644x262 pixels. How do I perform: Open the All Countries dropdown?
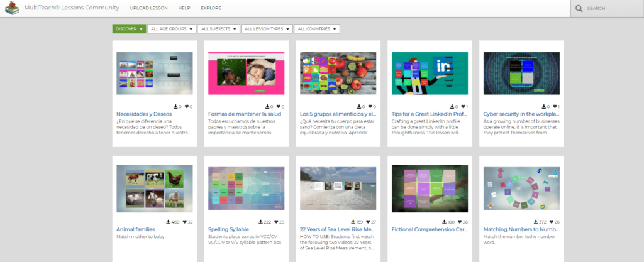(x=317, y=29)
